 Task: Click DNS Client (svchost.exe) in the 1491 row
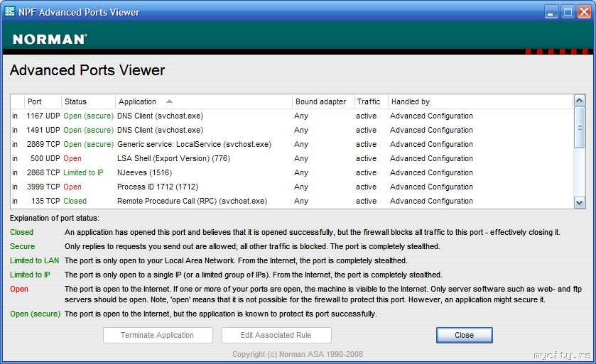(x=160, y=130)
